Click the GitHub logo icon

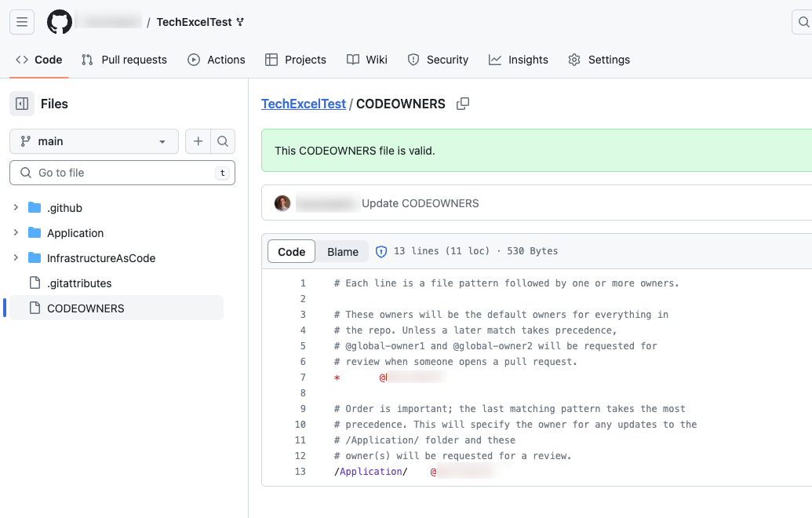click(60, 22)
